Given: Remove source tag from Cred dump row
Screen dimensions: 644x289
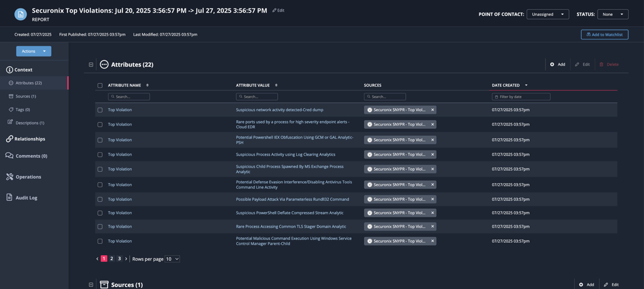Looking at the screenshot, I should coord(432,110).
